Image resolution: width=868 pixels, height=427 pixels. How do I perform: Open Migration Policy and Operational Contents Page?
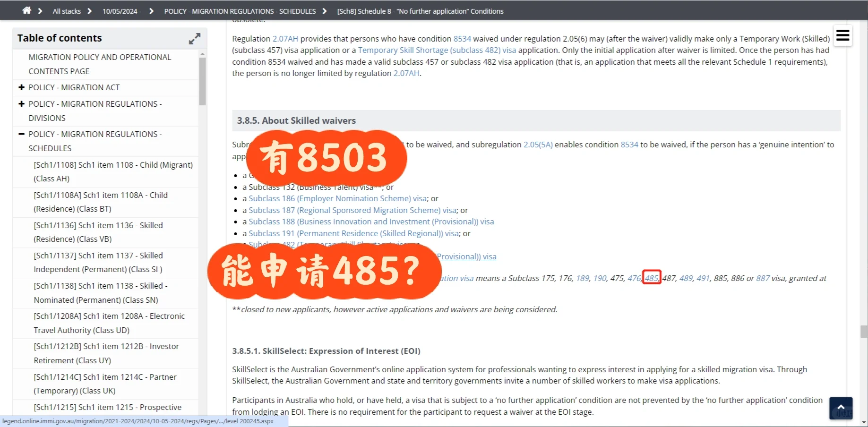pyautogui.click(x=100, y=64)
